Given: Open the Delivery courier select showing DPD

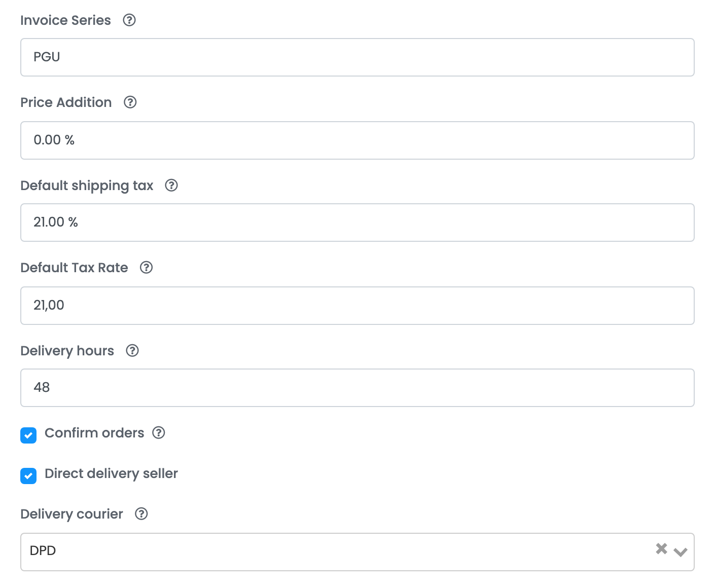Looking at the screenshot, I should (357, 552).
